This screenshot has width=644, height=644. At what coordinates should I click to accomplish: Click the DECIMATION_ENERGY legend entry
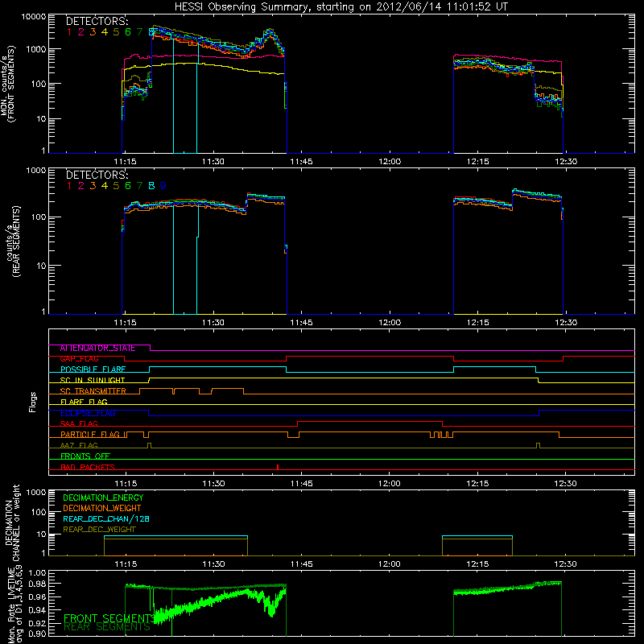click(103, 497)
